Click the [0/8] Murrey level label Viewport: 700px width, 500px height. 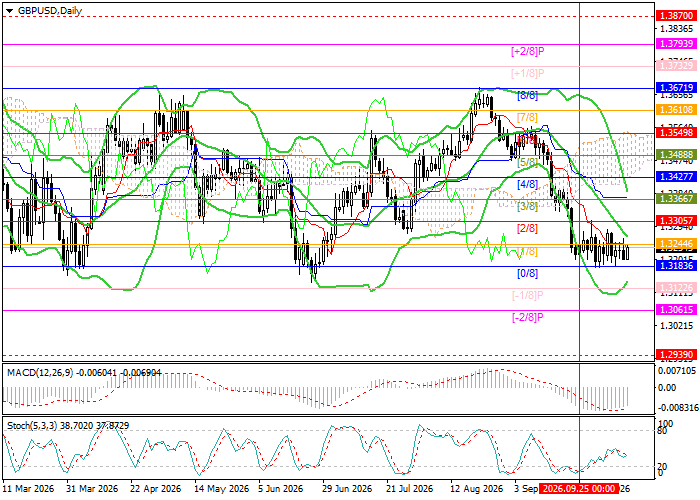tap(527, 273)
